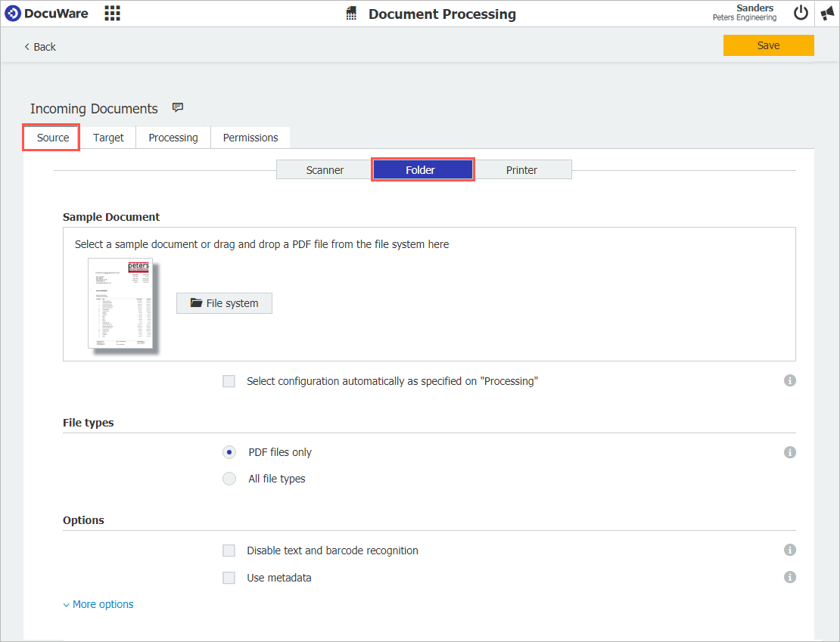Click the sample document thumbnail
This screenshot has height=642, width=840.
click(x=121, y=303)
